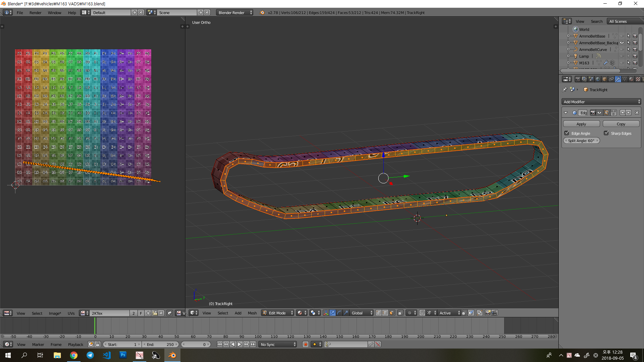Switch to edge select mode
Screen dimensions: 644x362
(x=385, y=313)
